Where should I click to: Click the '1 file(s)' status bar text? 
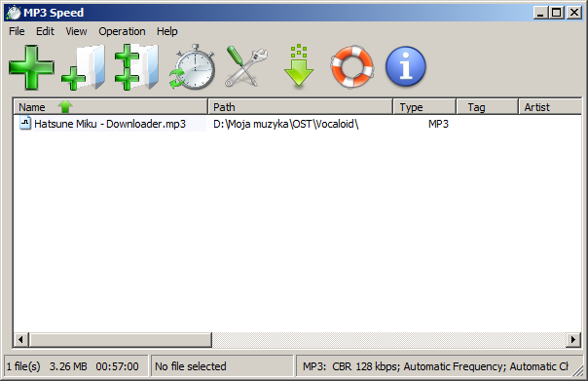[x=23, y=366]
